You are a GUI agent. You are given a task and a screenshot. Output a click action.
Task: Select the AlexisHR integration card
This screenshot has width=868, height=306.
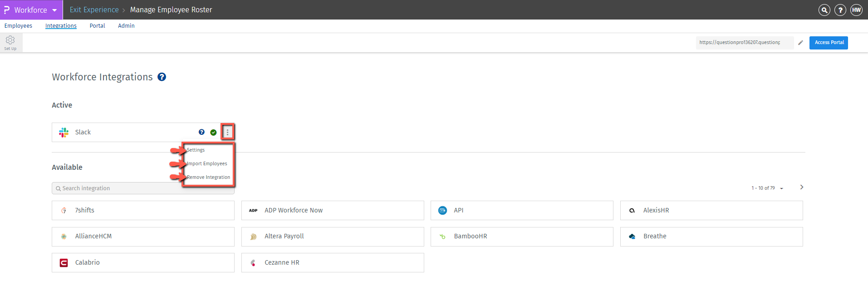click(x=711, y=210)
